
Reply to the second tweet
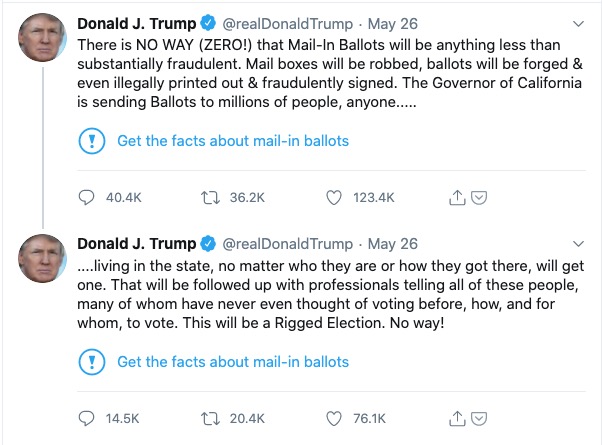86,419
